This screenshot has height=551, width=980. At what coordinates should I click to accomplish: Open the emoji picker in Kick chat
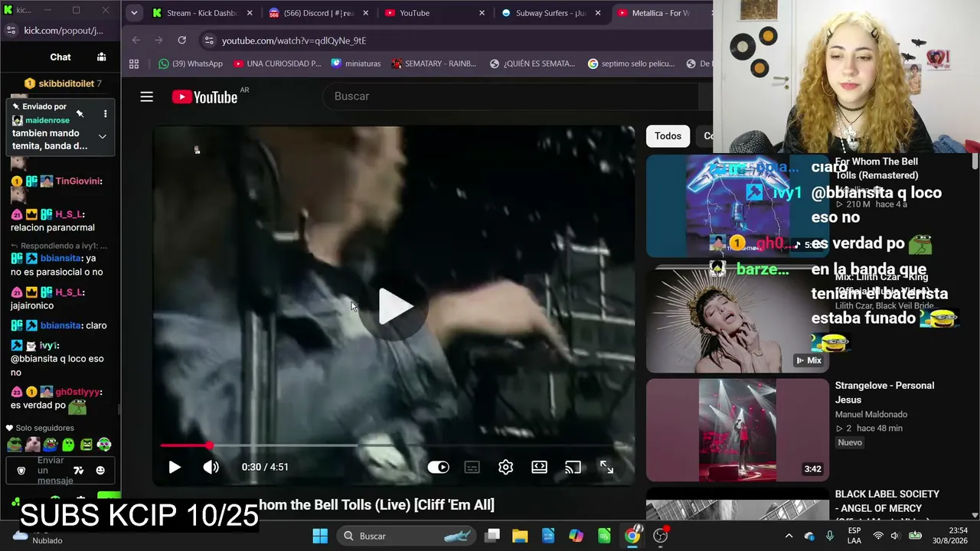coord(100,471)
